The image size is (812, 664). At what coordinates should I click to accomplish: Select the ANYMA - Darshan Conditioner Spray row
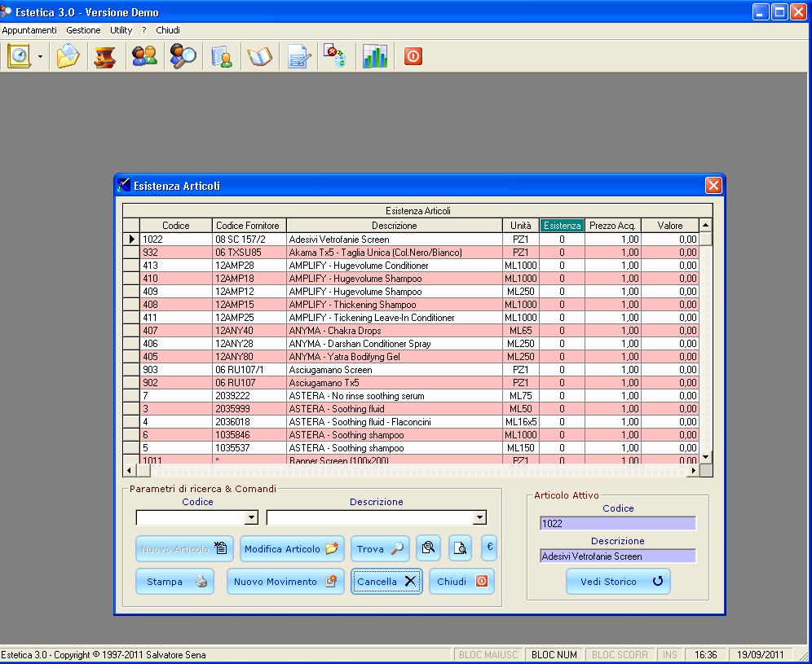click(411, 343)
